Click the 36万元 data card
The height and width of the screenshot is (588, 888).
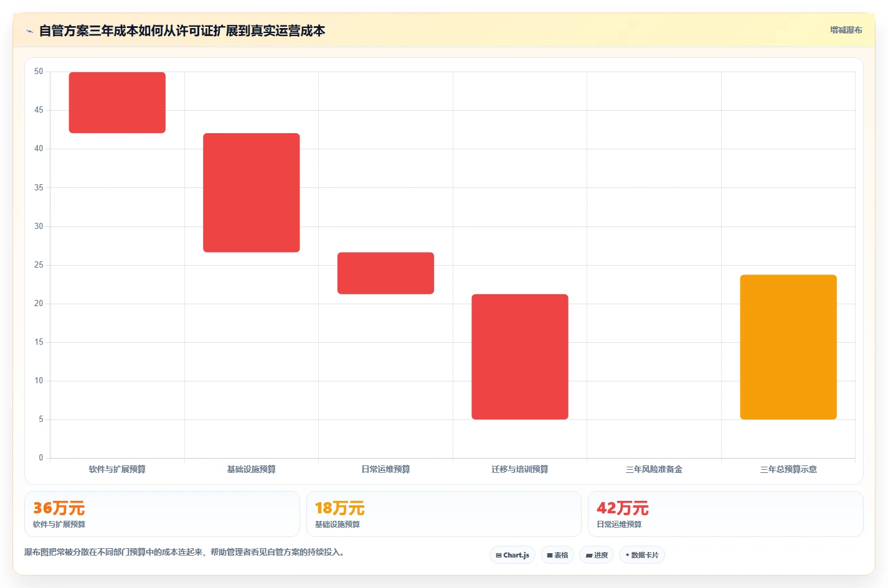162,514
